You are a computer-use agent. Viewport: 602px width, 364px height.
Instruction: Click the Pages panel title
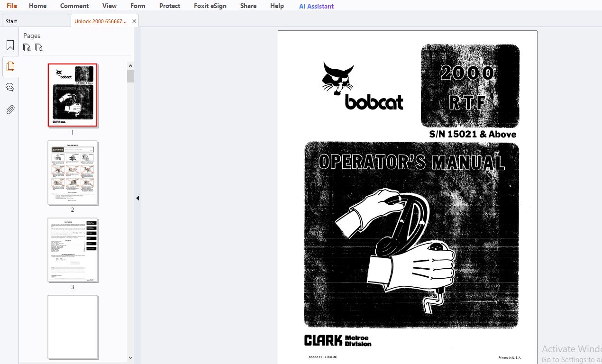click(x=32, y=36)
